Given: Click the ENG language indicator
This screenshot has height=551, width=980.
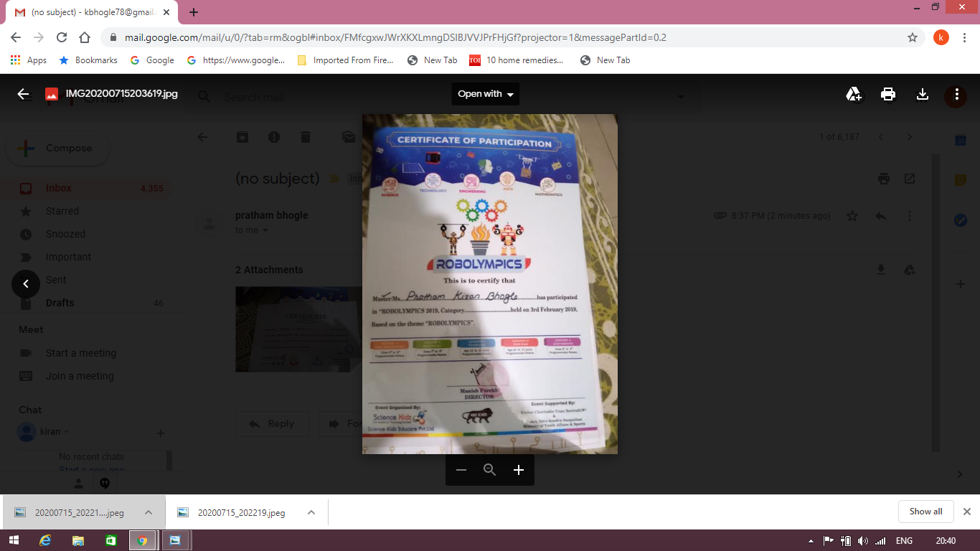Looking at the screenshot, I should pyautogui.click(x=904, y=541).
